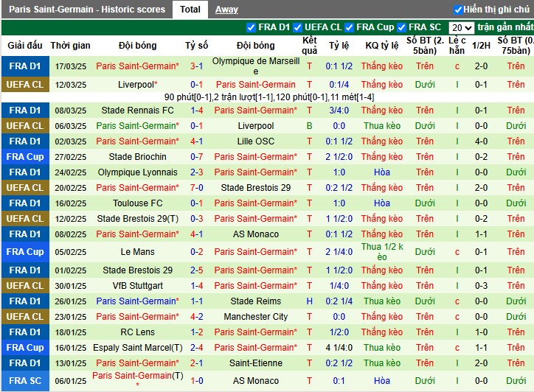The width and height of the screenshot is (534, 392).
Task: Open the 2-5 score on 01/02/25
Action: click(x=196, y=270)
